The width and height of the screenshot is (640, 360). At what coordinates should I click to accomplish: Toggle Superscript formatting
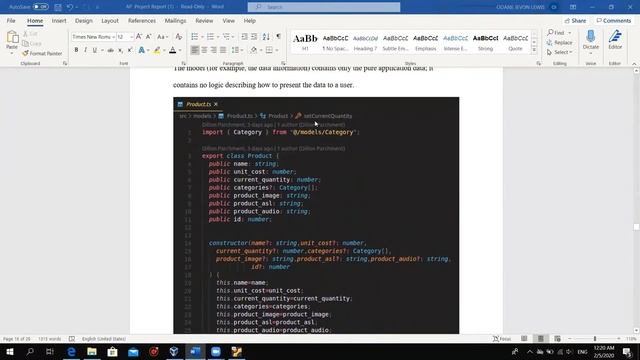click(x=130, y=50)
